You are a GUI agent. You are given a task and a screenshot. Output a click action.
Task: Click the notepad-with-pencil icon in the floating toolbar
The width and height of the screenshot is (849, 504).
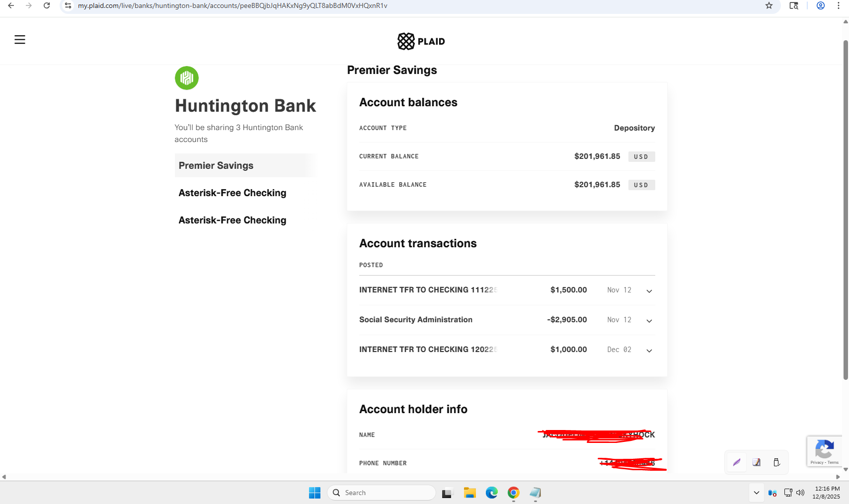[x=757, y=462]
